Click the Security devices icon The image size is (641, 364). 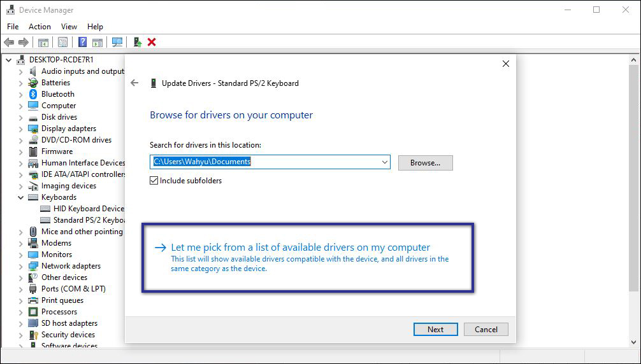[x=33, y=335]
